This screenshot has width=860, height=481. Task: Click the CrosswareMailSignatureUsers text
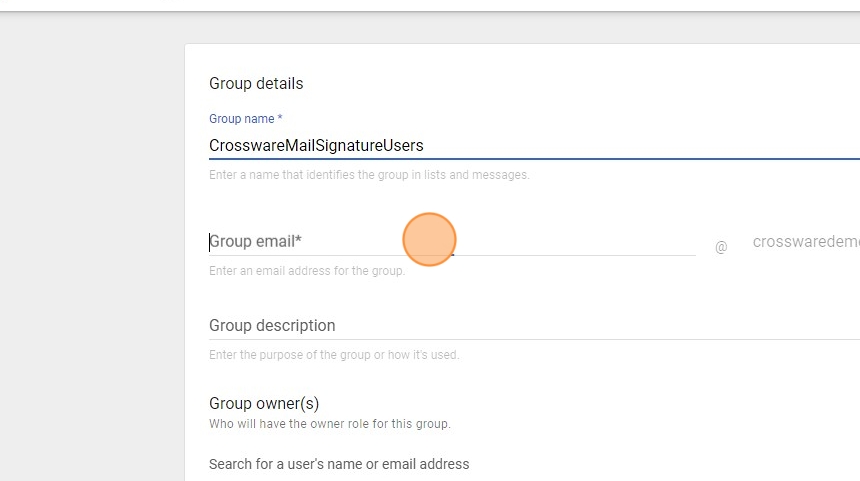(316, 146)
